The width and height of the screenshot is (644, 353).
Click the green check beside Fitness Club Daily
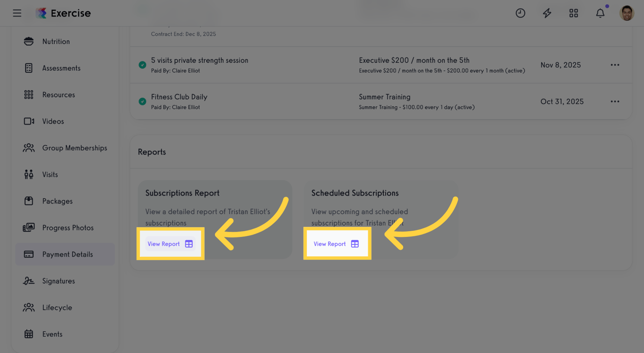click(142, 101)
